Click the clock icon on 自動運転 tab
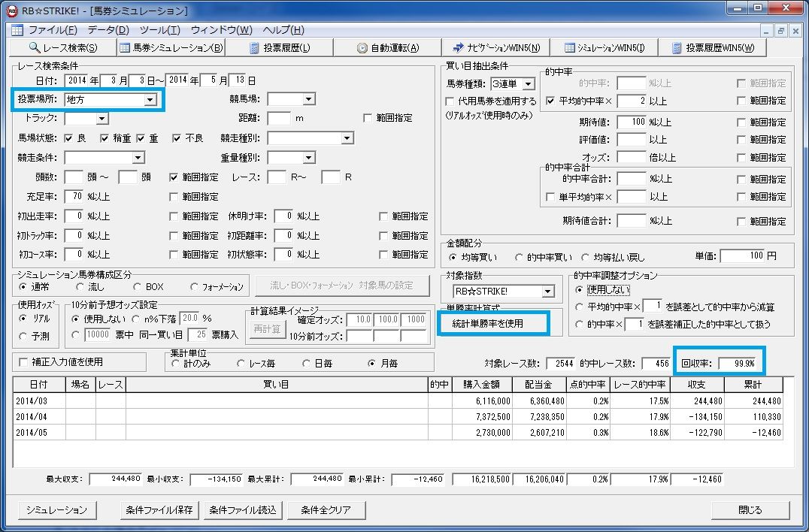The height and width of the screenshot is (532, 809). (x=362, y=48)
